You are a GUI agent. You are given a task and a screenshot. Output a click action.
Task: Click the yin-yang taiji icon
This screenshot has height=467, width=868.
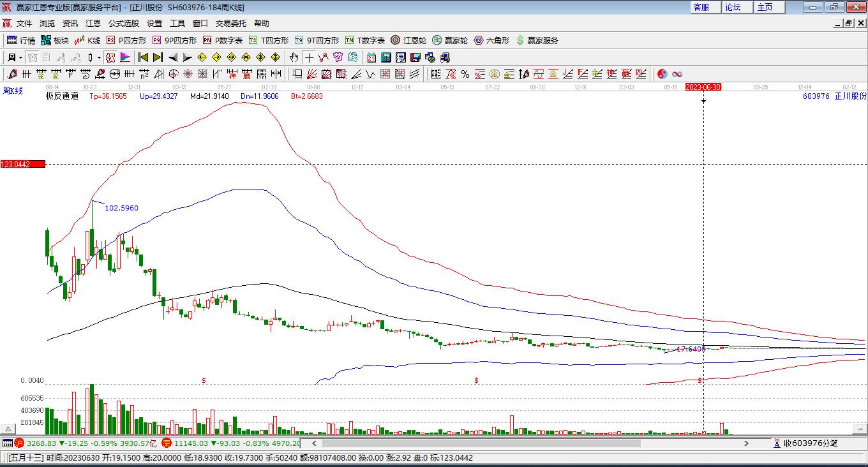pyautogui.click(x=662, y=74)
